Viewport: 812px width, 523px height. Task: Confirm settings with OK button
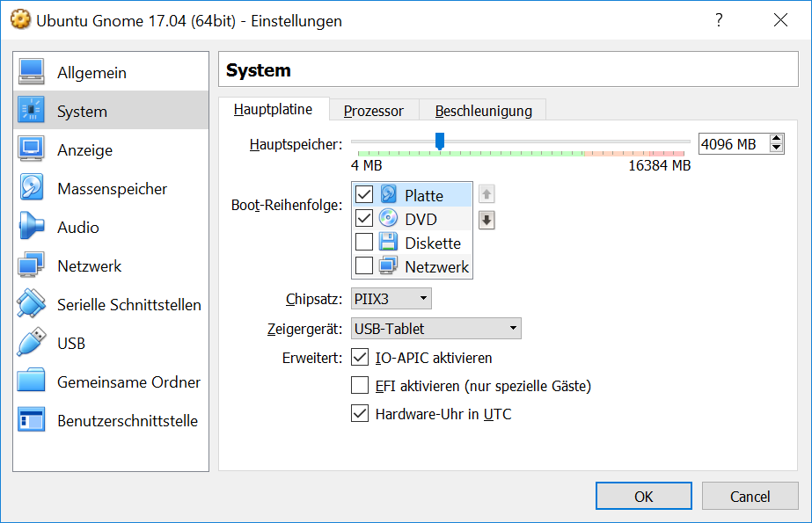[644, 496]
